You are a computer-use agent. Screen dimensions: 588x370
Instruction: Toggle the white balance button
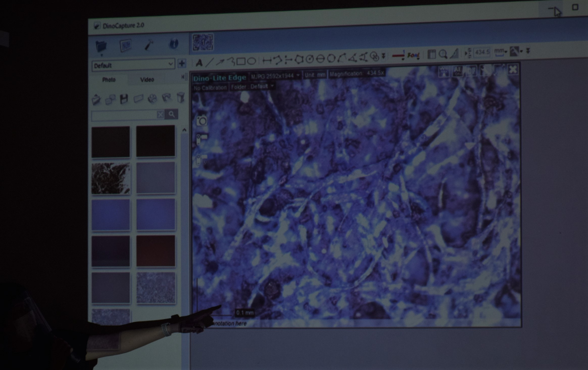tap(444, 72)
